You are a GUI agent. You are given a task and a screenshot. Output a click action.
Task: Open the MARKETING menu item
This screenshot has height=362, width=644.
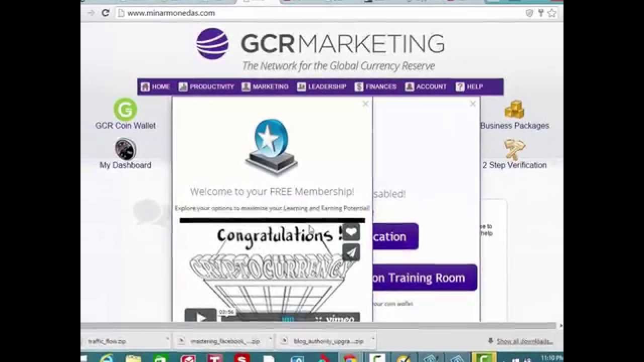click(265, 86)
